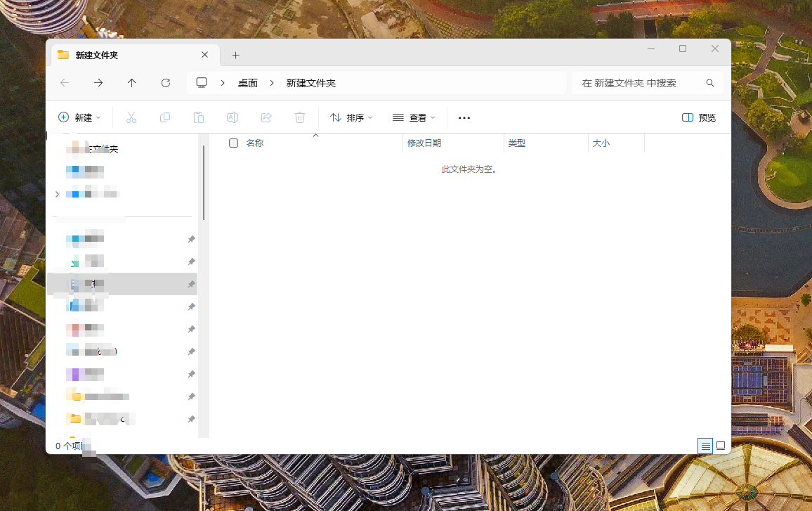
Task: Add a new tab with plus button
Action: (235, 55)
